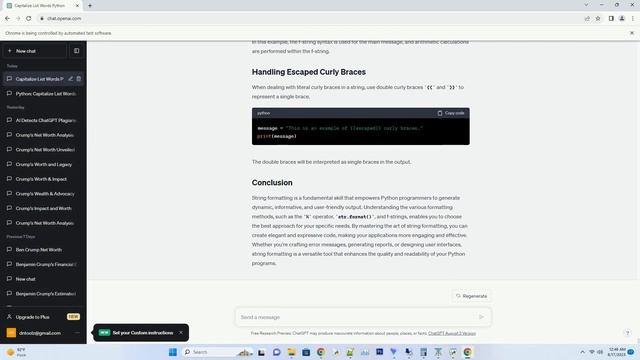Click the Regenerate button
This screenshot has height=360, width=640.
click(x=471, y=296)
